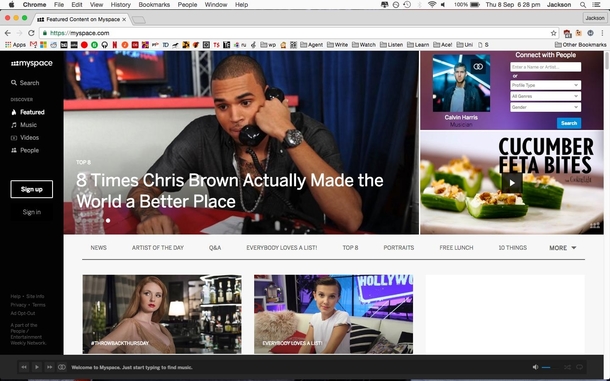This screenshot has height=381, width=610.
Task: Open the History menu in menu bar
Action: [120, 5]
